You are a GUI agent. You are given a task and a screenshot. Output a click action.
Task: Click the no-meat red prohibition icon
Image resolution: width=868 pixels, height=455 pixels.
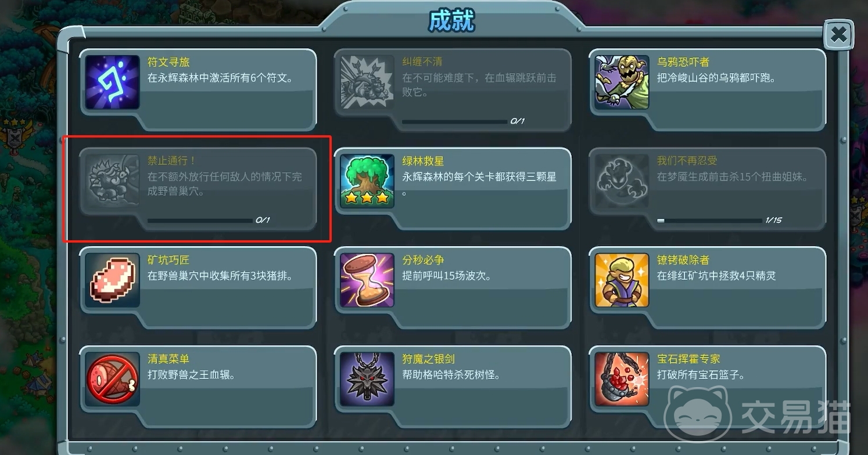[112, 379]
